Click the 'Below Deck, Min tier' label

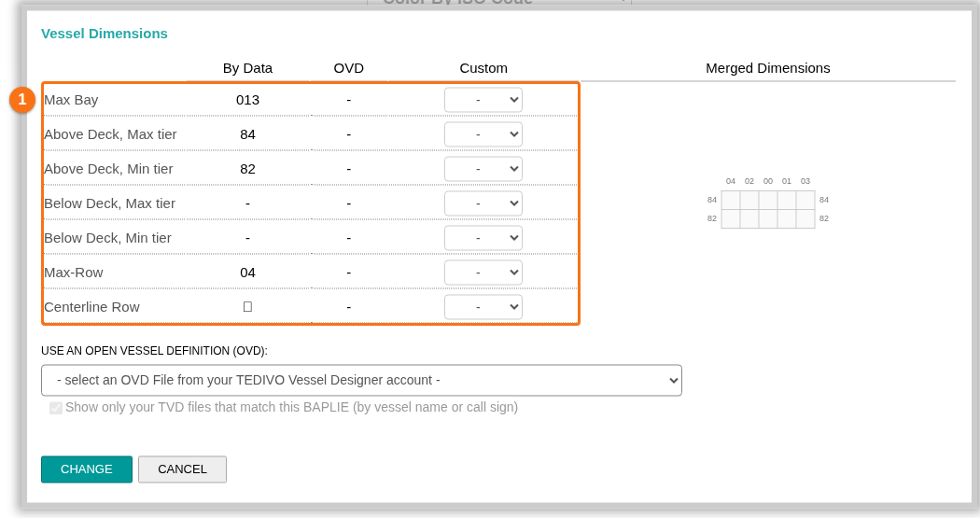pyautogui.click(x=107, y=238)
